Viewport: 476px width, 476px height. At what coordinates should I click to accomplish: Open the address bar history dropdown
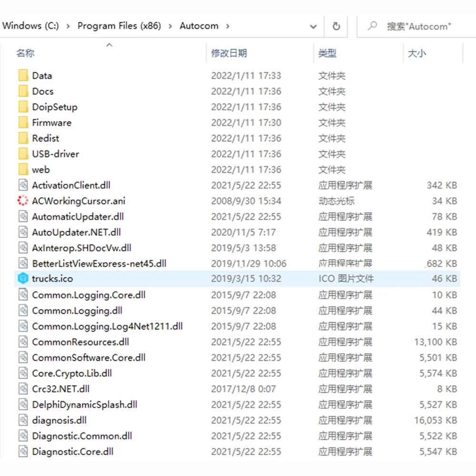click(x=313, y=27)
